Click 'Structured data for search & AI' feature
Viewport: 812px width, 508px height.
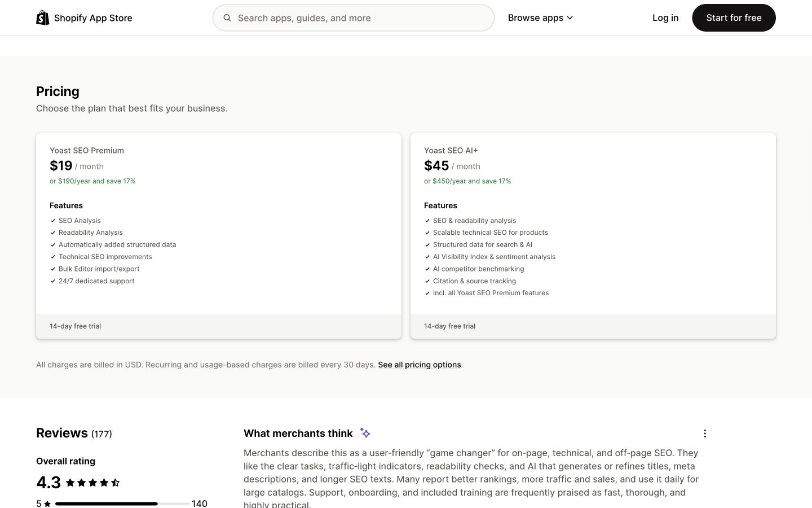pyautogui.click(x=483, y=245)
